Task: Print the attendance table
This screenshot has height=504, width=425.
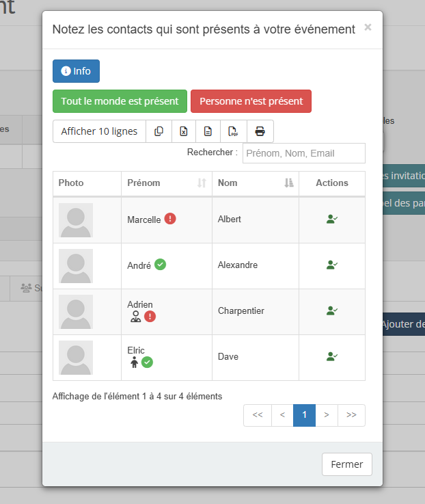Action: pos(260,131)
